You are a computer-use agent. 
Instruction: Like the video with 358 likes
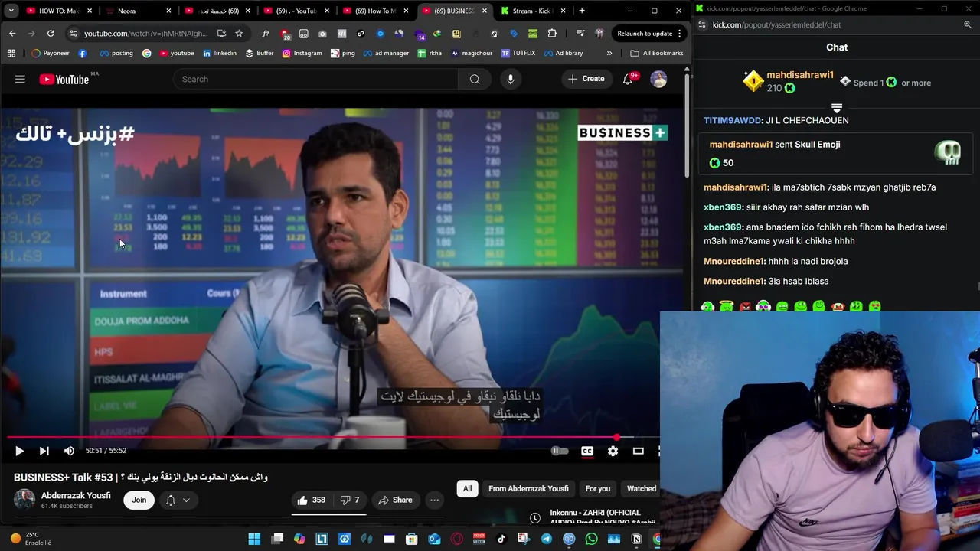pos(312,500)
